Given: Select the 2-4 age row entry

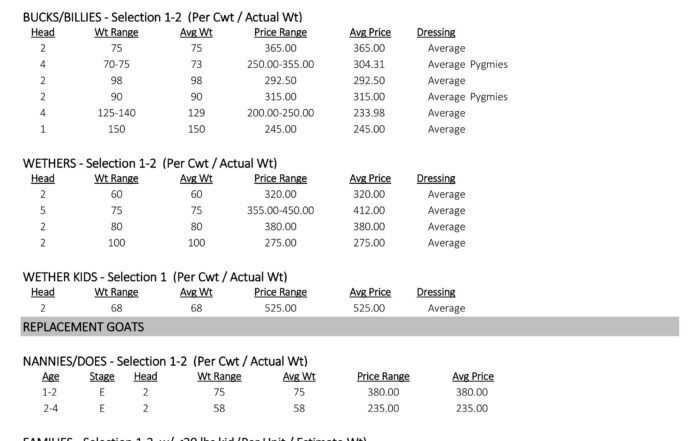Looking at the screenshot, I should (50, 408).
